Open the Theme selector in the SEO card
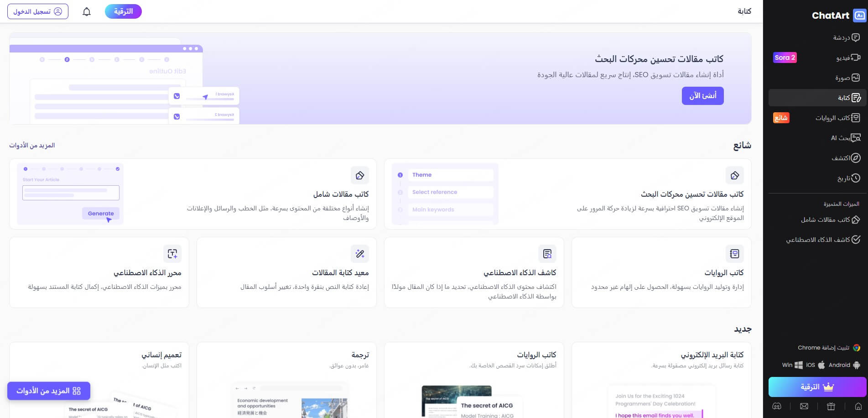This screenshot has width=868, height=418. point(451,175)
